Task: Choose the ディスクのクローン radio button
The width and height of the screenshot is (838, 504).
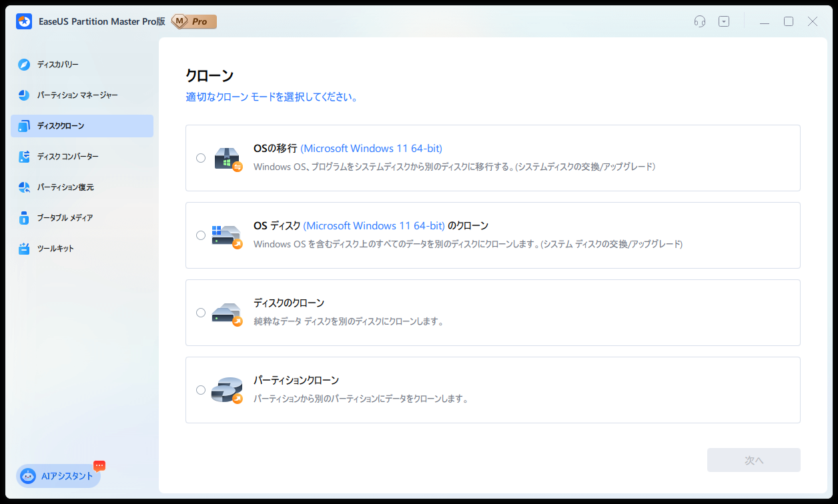Action: click(201, 313)
